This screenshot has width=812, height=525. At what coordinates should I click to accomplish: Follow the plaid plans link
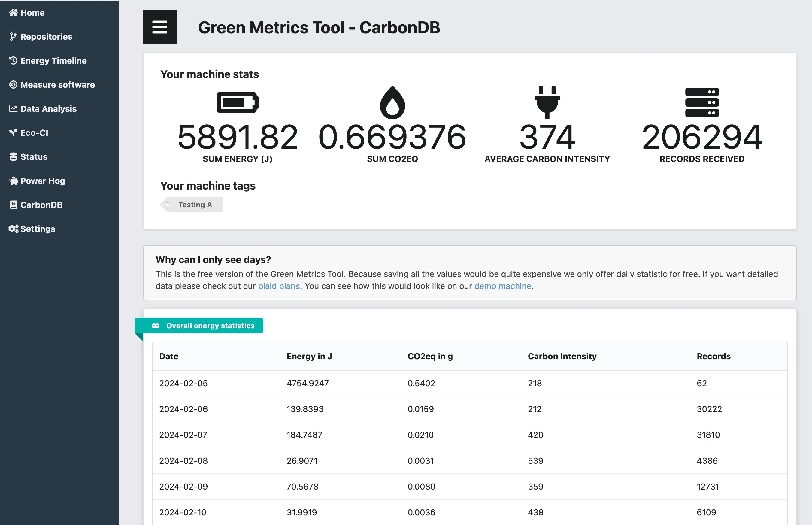click(x=279, y=286)
